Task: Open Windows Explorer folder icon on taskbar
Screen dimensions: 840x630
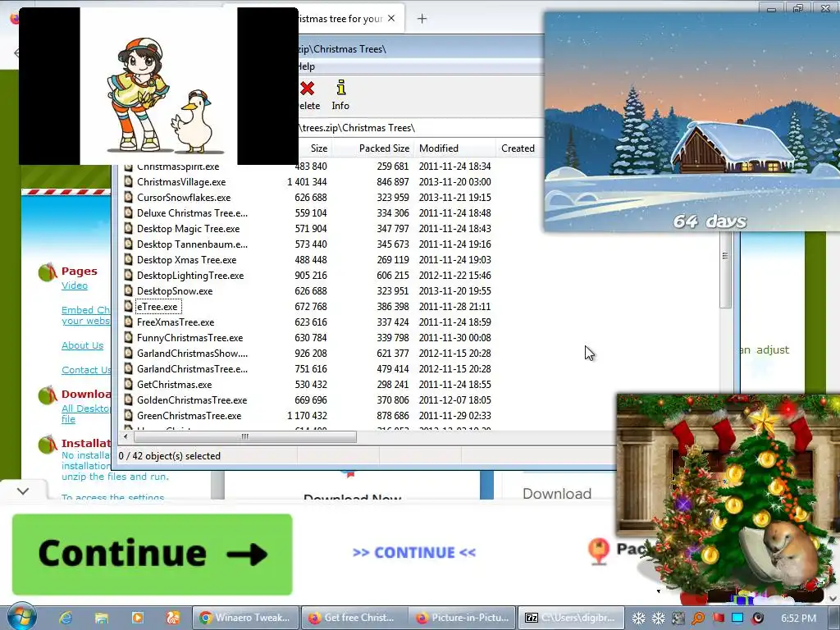Action: point(101,618)
